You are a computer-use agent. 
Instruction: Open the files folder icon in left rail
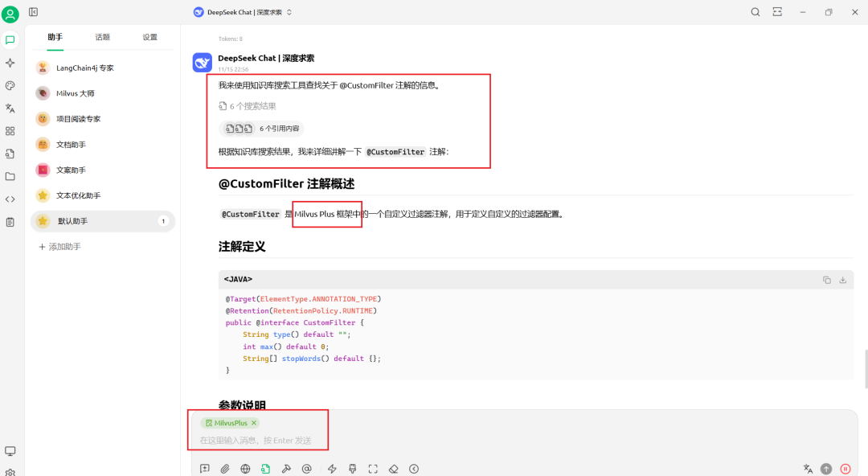(10, 176)
